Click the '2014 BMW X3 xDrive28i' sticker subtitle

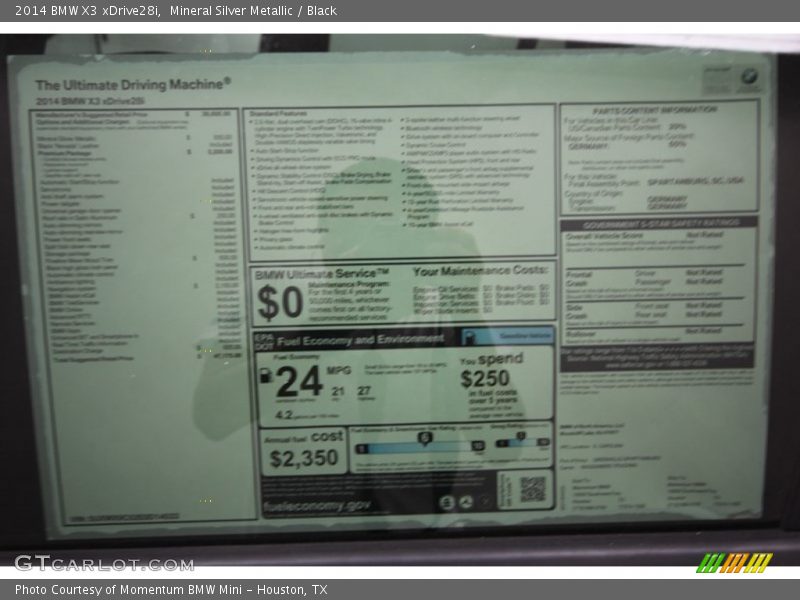90,101
